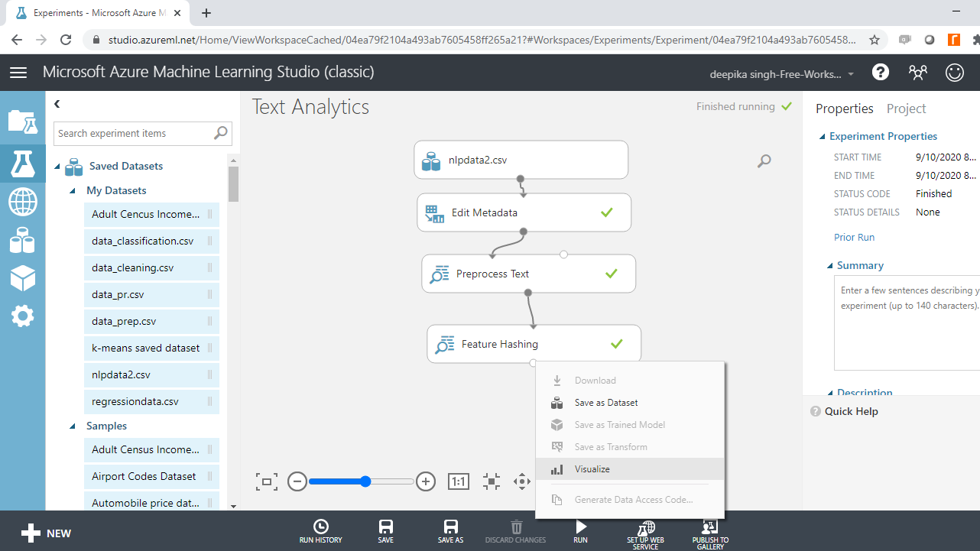Click the zoom in plus button
This screenshot has height=551, width=980.
pyautogui.click(x=426, y=481)
